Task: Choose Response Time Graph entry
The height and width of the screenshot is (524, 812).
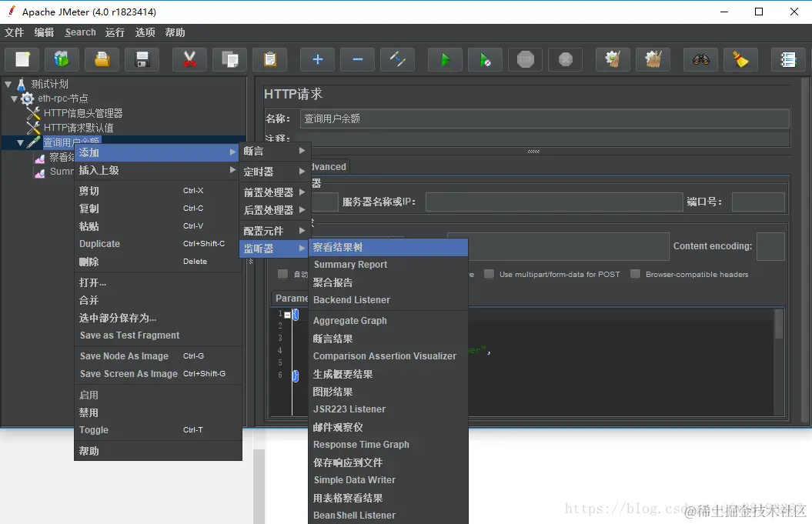Action: click(x=389, y=445)
